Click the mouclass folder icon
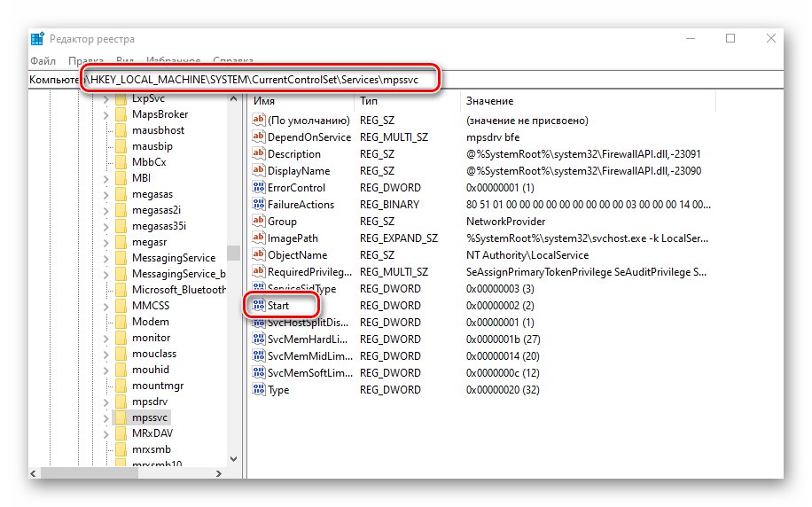The height and width of the screenshot is (507, 812). (121, 354)
